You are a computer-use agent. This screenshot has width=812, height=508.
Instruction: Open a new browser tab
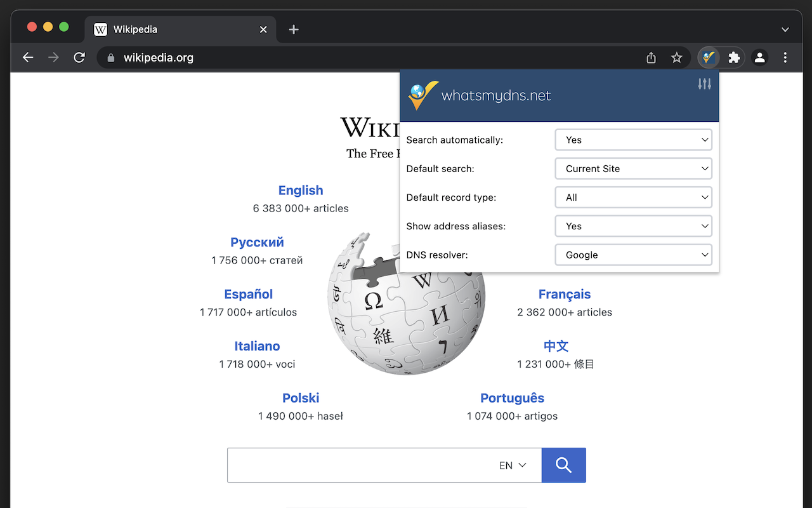(293, 29)
